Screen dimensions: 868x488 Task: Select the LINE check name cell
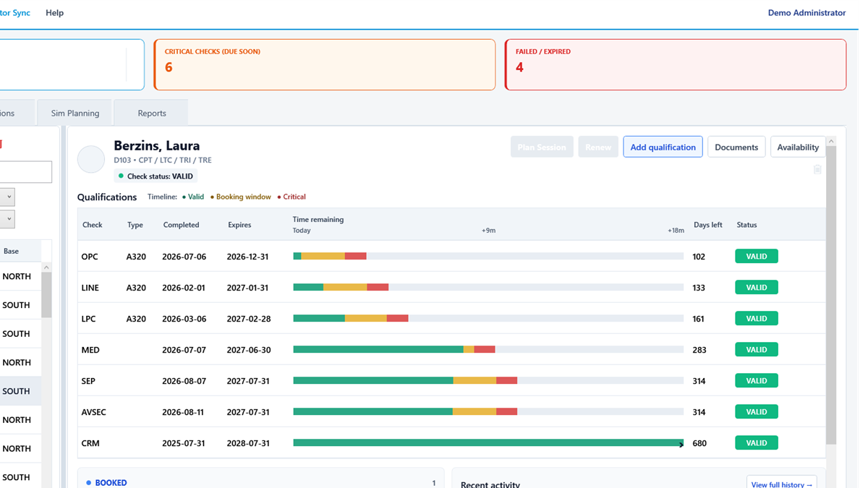click(x=90, y=288)
